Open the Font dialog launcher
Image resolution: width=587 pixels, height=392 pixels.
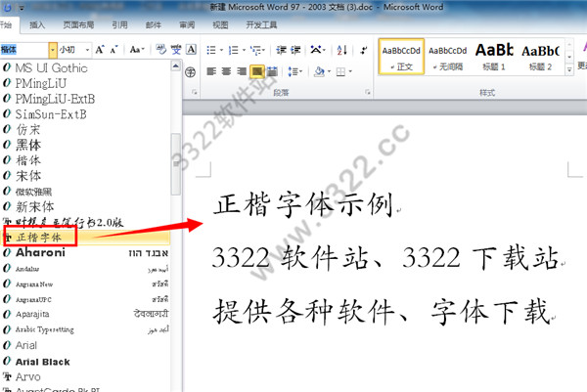[x=195, y=92]
